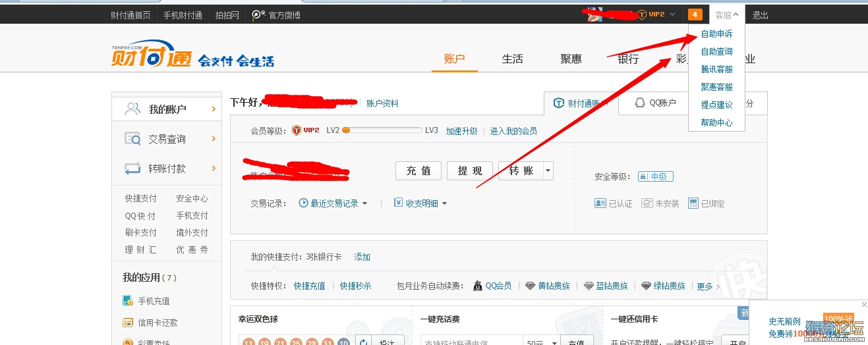Screen dimensions: 868x345
Task: Switch to the 聚惠 main tab
Action: pos(571,59)
